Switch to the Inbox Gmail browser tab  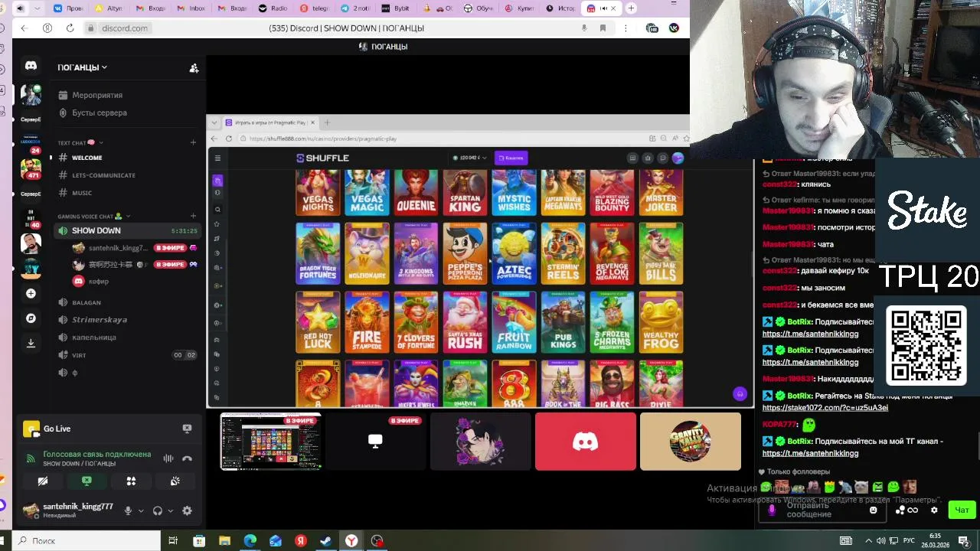[191, 8]
